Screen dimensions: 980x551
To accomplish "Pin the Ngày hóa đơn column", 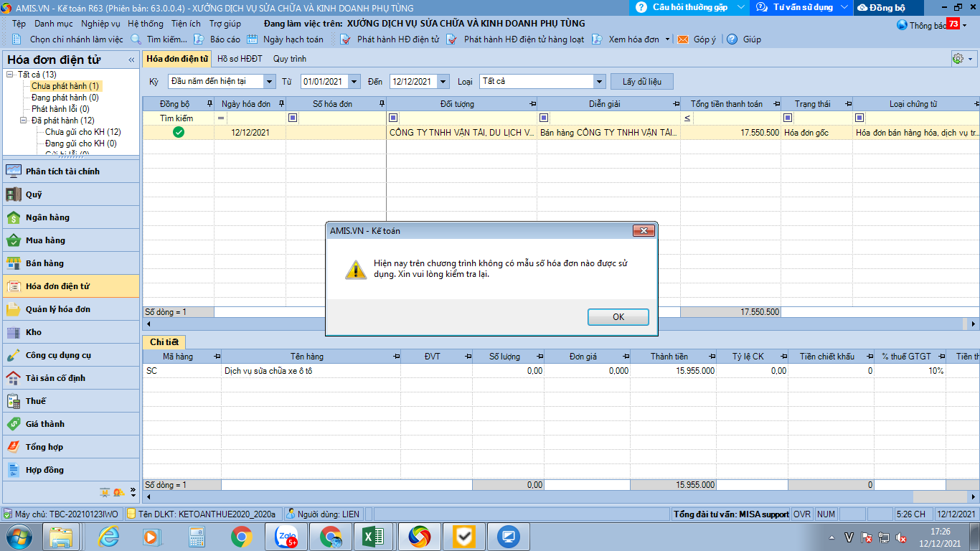I will (x=281, y=104).
